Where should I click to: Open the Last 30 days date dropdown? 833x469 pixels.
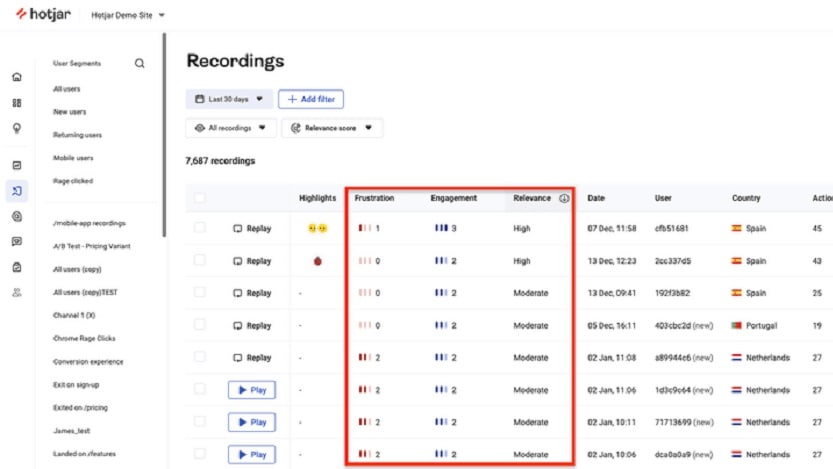pyautogui.click(x=229, y=99)
